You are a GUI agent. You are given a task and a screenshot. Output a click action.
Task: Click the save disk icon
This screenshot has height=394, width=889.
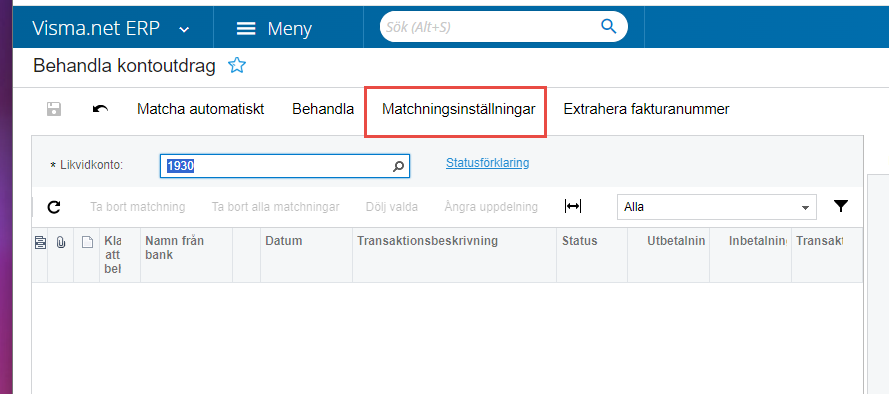pyautogui.click(x=53, y=109)
